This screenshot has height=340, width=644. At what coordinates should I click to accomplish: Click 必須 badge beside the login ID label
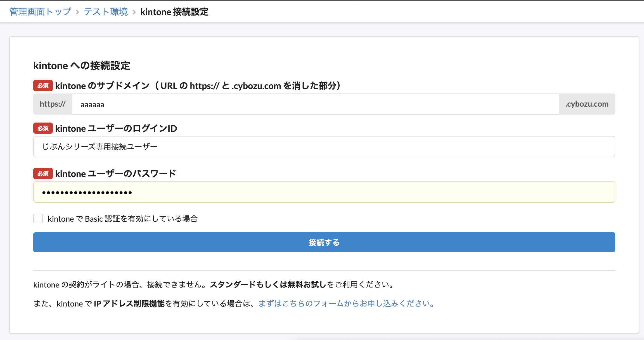(x=43, y=128)
